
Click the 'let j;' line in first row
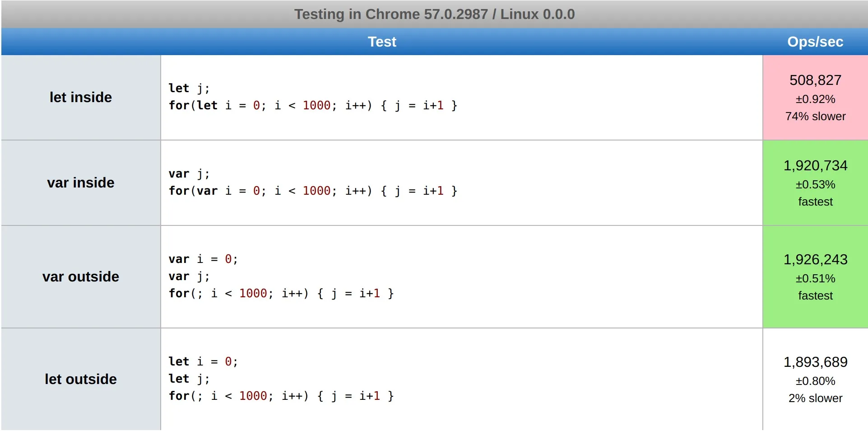(189, 88)
